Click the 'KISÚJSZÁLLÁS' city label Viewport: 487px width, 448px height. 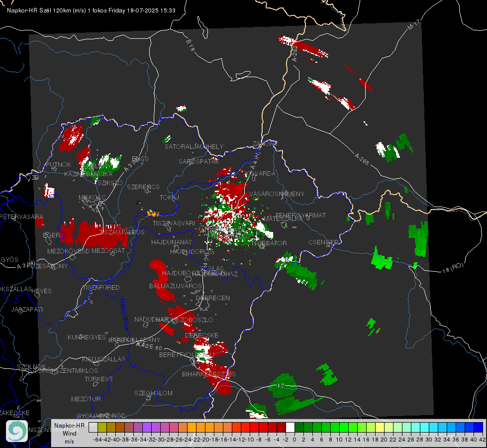[103, 359]
